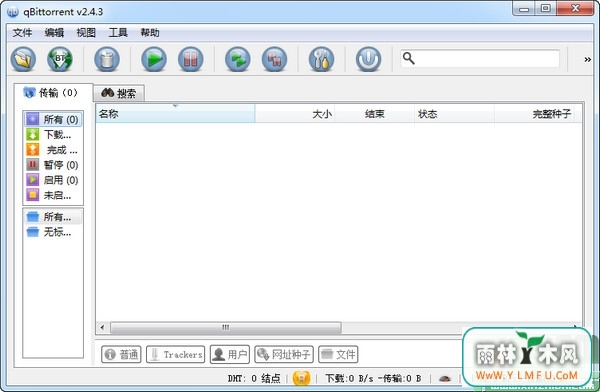
Task: Select 完成 status filter
Action: (52, 150)
